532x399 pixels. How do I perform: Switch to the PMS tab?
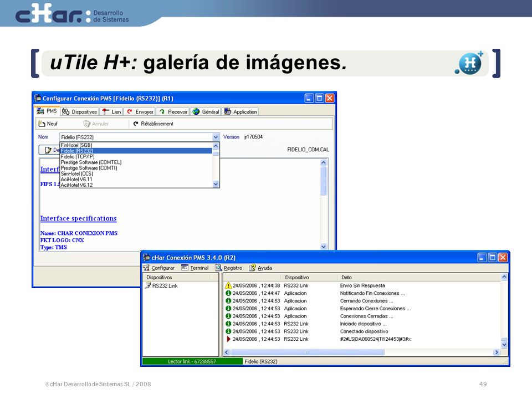[47, 111]
